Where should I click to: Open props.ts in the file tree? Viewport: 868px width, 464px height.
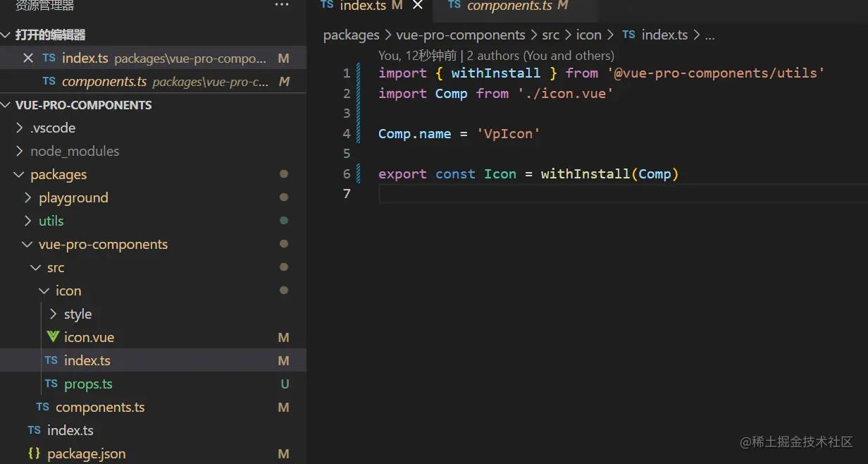pos(88,384)
